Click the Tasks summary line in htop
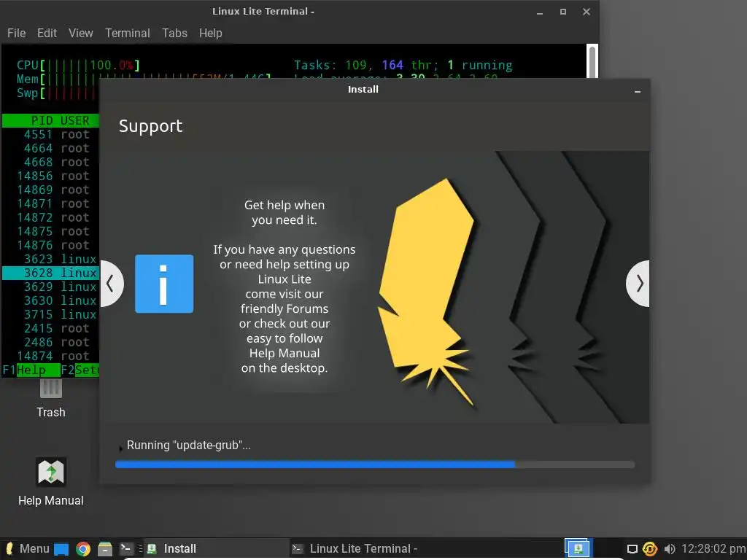 403,65
